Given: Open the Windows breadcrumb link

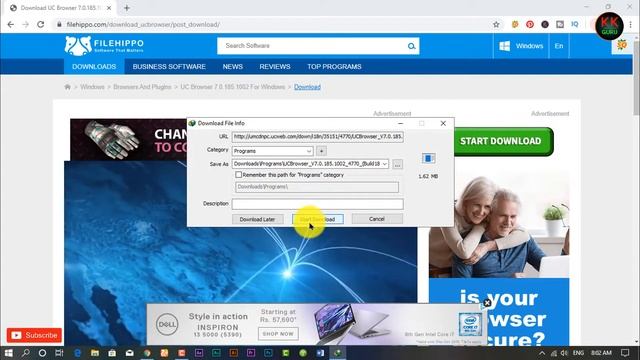Looking at the screenshot, I should coord(92,87).
